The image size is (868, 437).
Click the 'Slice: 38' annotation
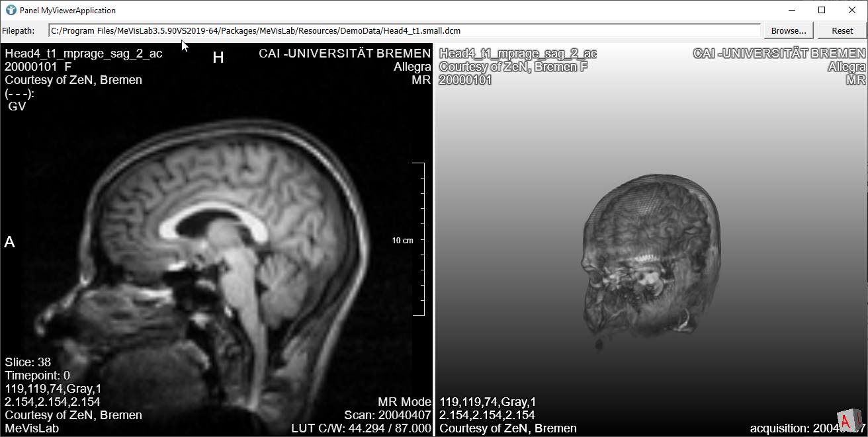pos(28,362)
